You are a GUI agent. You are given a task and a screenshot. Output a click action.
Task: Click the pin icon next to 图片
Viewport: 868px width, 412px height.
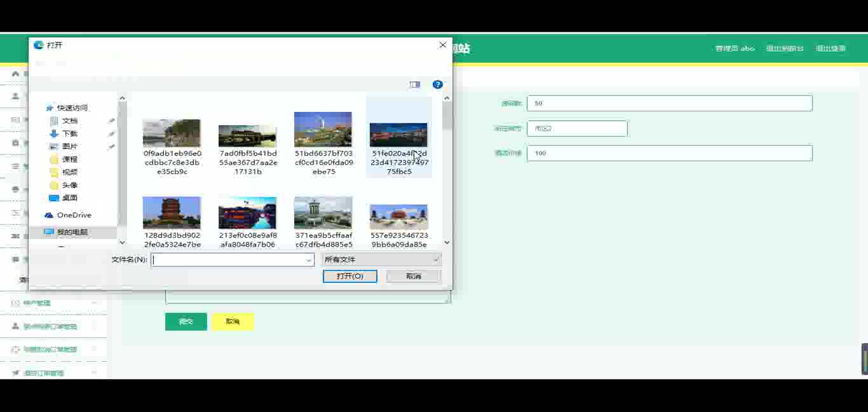pos(112,147)
